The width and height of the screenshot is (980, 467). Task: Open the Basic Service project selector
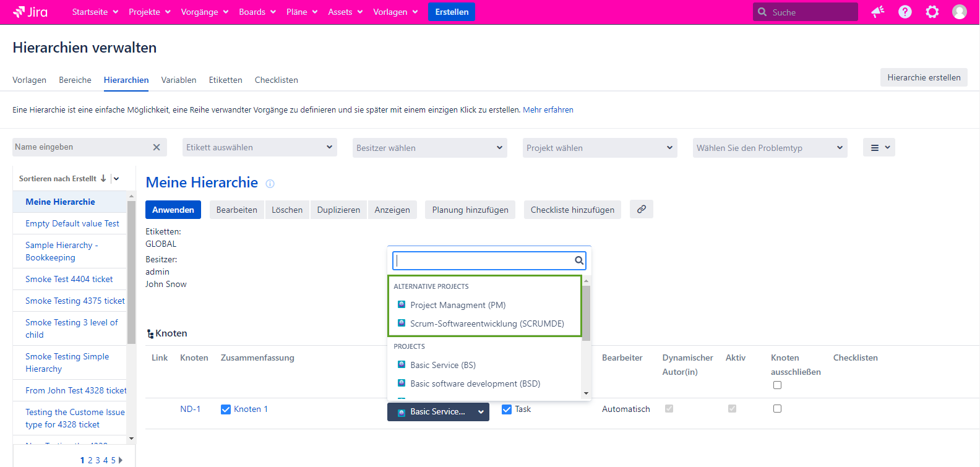tap(438, 412)
